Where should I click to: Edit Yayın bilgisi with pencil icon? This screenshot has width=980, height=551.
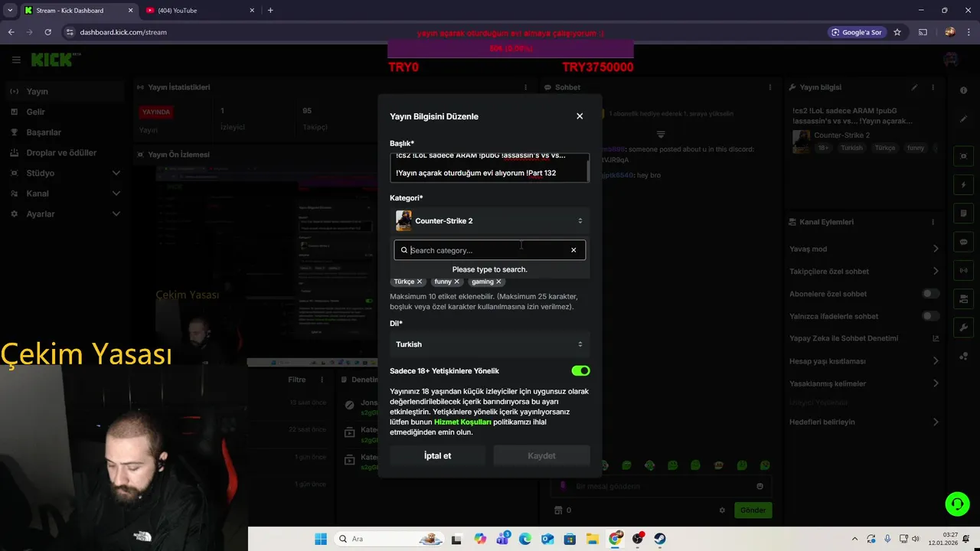[x=914, y=87]
